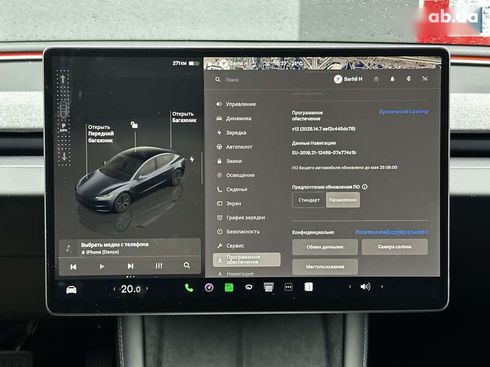490x367 pixels.
Task: Tap the 3D car model
Action: 130,180
